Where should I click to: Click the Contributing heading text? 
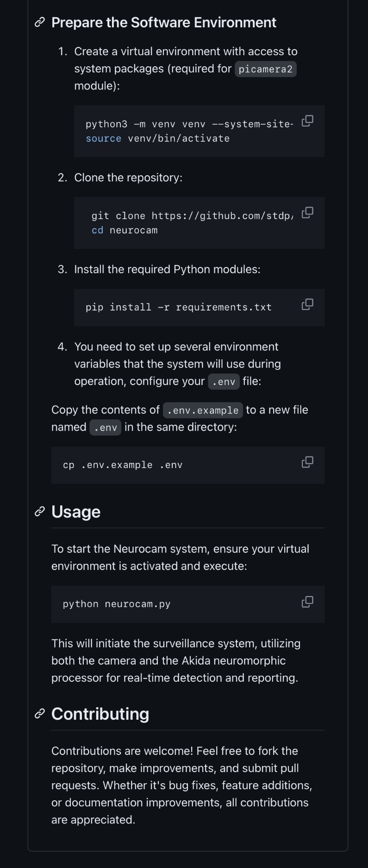click(100, 714)
